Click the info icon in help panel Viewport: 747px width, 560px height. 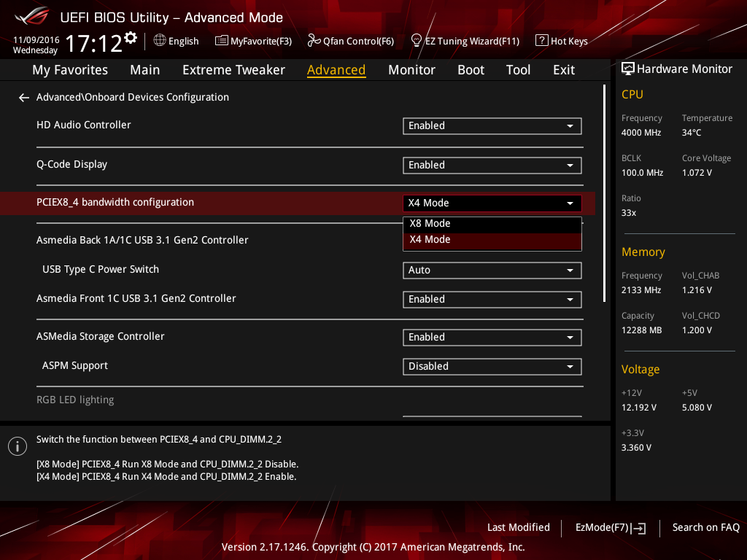[18, 446]
